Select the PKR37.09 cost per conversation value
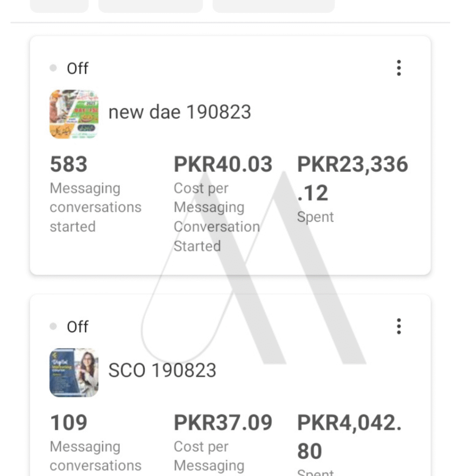This screenshot has height=476, width=476. (x=223, y=423)
